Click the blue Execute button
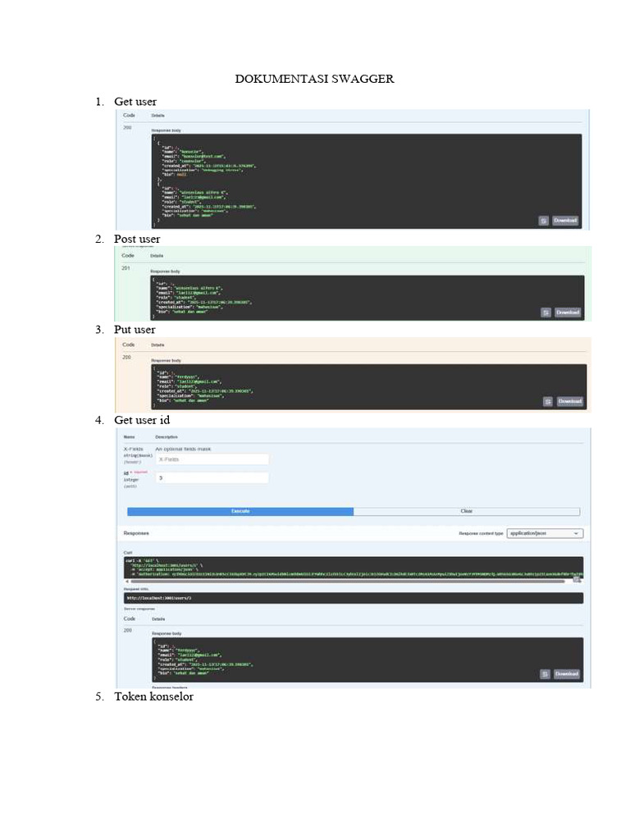630x840 pixels. tap(240, 512)
